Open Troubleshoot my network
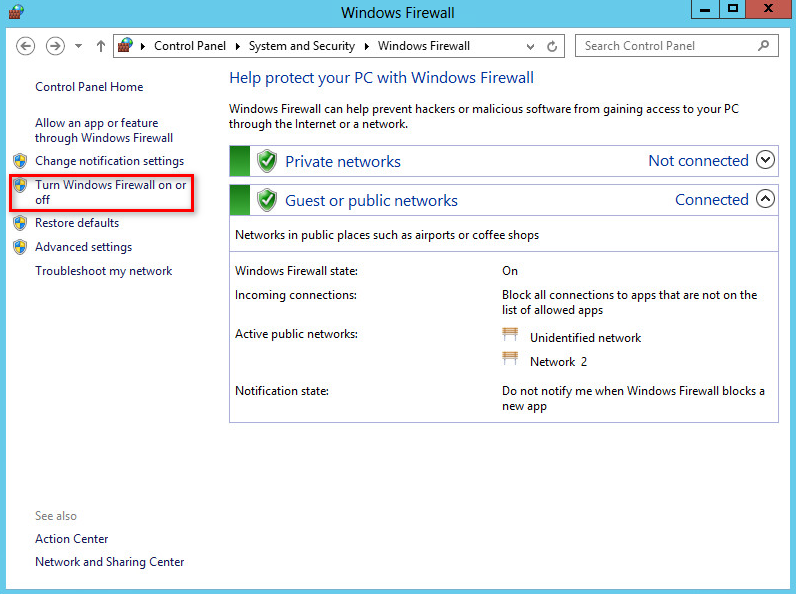This screenshot has height=594, width=796. coord(104,271)
